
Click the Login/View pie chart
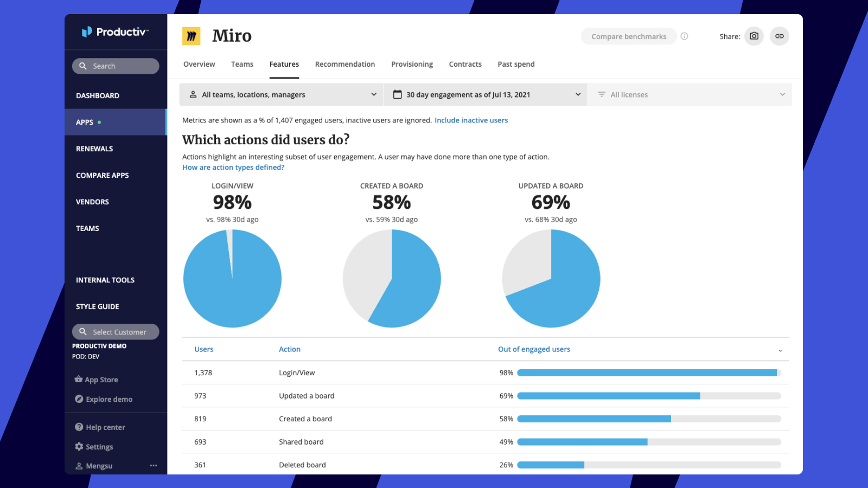(x=232, y=279)
